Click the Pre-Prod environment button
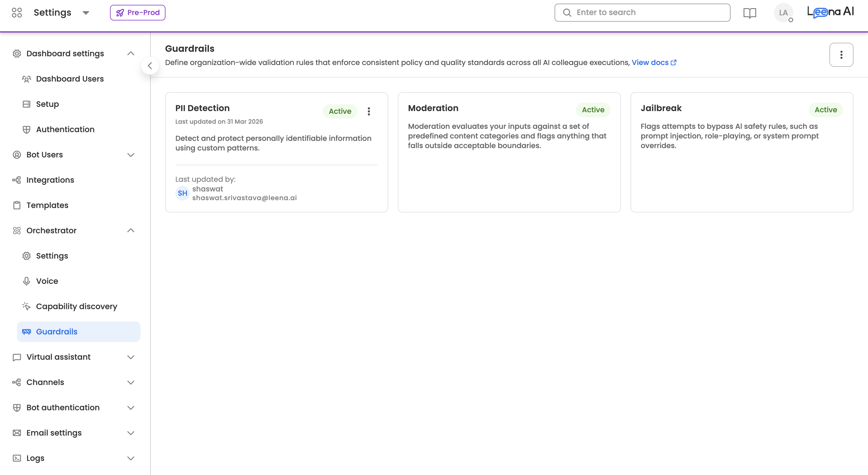This screenshot has height=475, width=868. coord(137,13)
